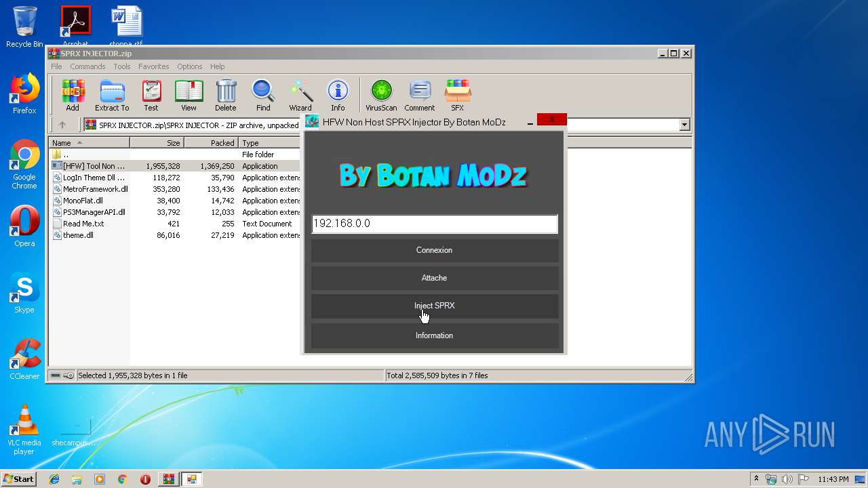Viewport: 868px width, 488px height.
Task: Launch the Wizard wand tool
Action: click(x=300, y=95)
